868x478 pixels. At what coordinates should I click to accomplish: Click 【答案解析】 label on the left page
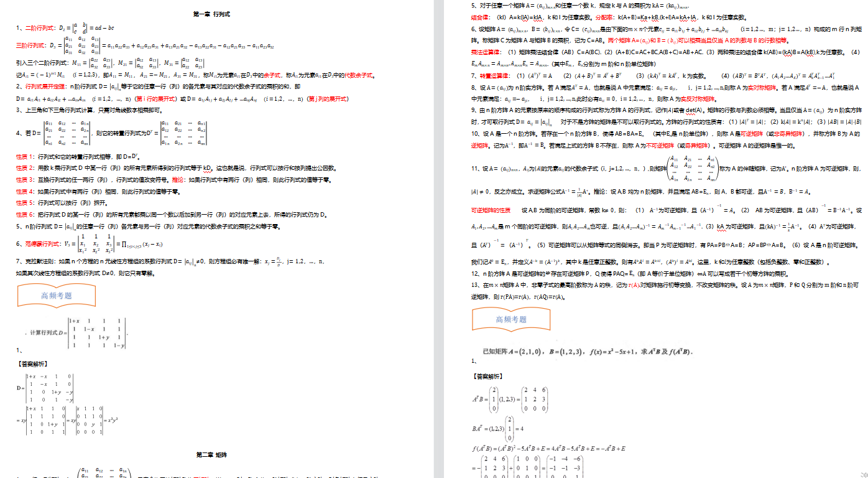tap(32, 363)
